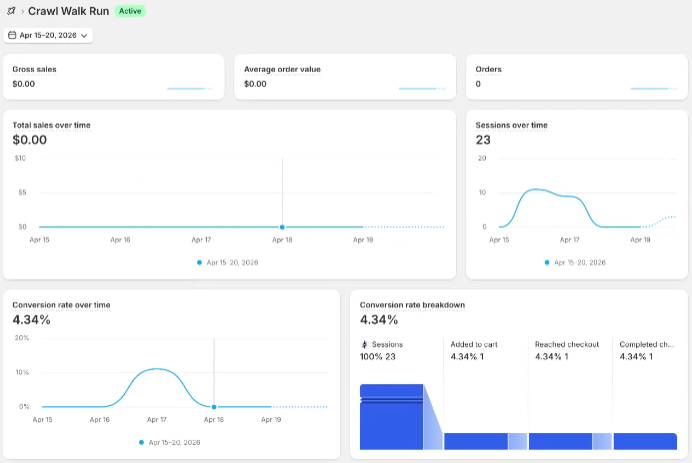Click the 23 sessions total value
692x463 pixels.
click(483, 140)
